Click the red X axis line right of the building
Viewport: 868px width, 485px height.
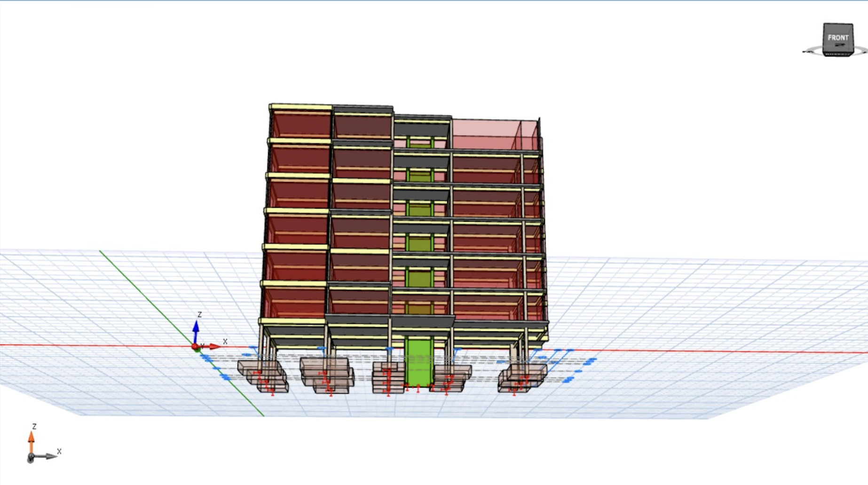[x=705, y=351]
